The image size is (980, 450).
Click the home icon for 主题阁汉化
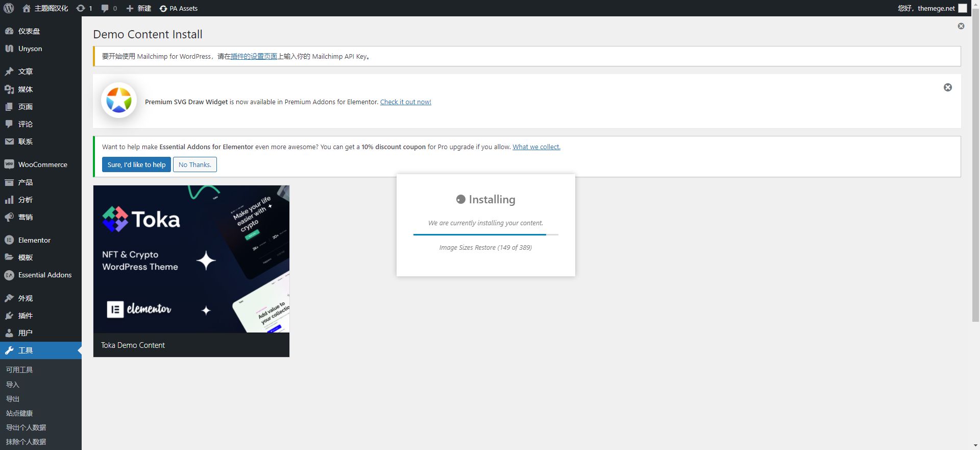tap(27, 8)
